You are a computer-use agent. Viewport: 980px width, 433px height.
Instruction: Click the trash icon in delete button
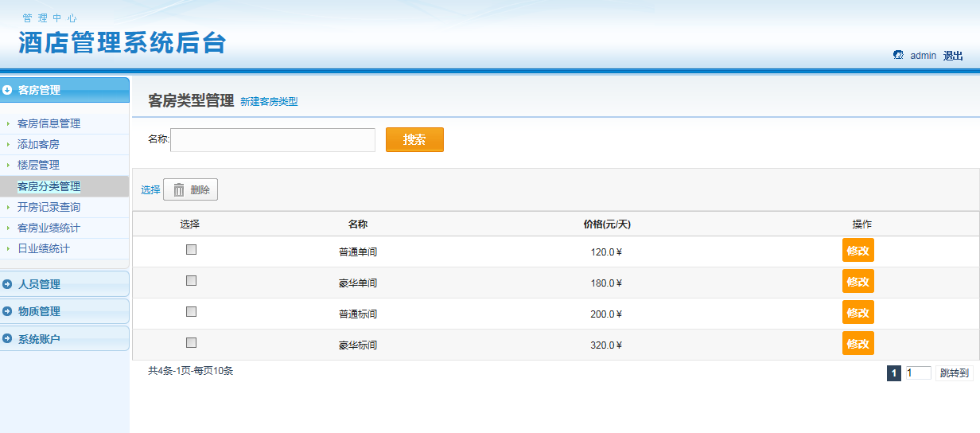tap(179, 189)
